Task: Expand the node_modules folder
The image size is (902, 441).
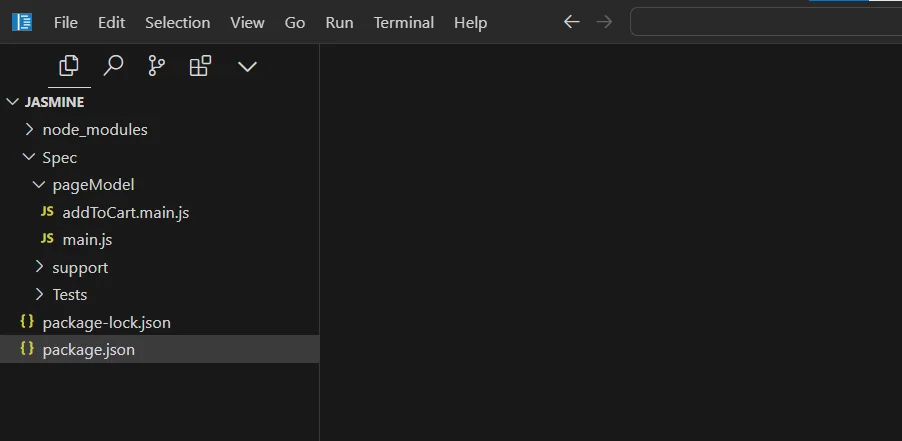Action: [94, 130]
